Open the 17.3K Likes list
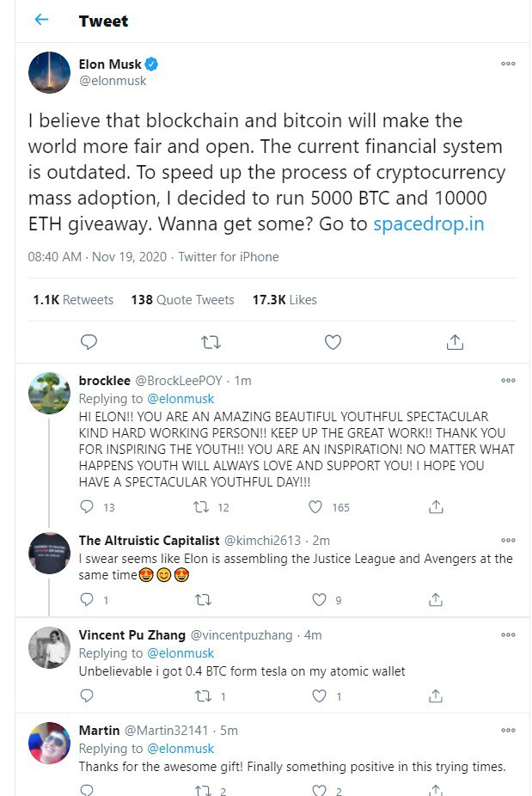532x796 pixels. (x=284, y=300)
